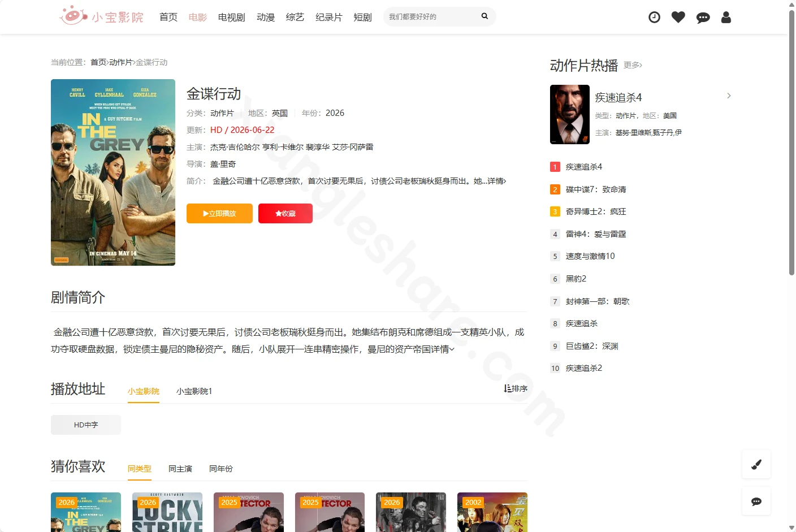796x532 pixels.
Task: Open the 疾速追杀4 title in featured card
Action: [618, 97]
